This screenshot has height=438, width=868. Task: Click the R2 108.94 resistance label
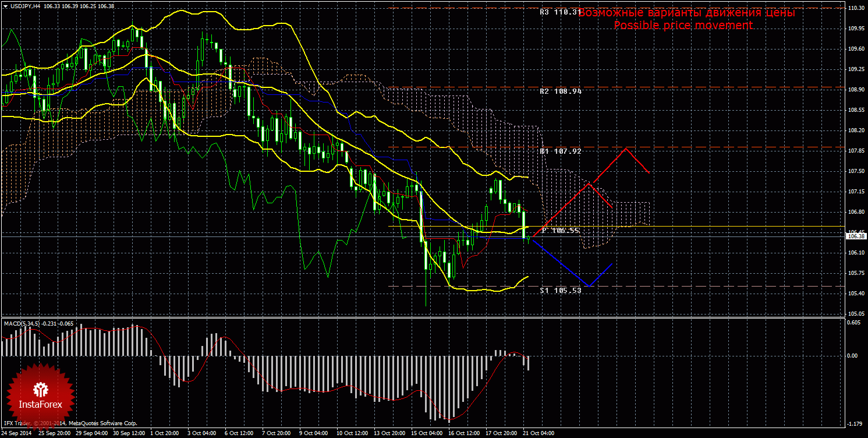point(560,91)
